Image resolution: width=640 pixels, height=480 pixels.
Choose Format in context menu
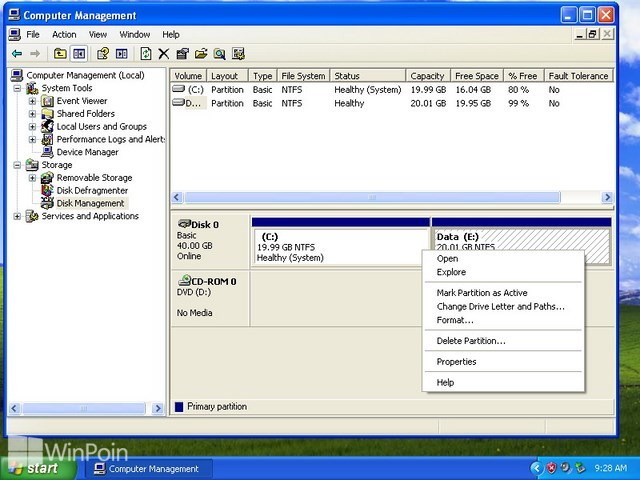pyautogui.click(x=503, y=320)
